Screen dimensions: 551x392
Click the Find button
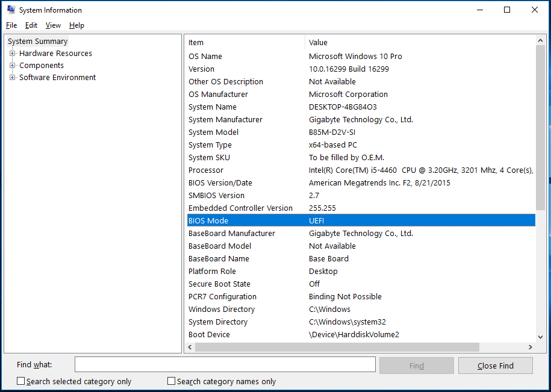click(417, 366)
